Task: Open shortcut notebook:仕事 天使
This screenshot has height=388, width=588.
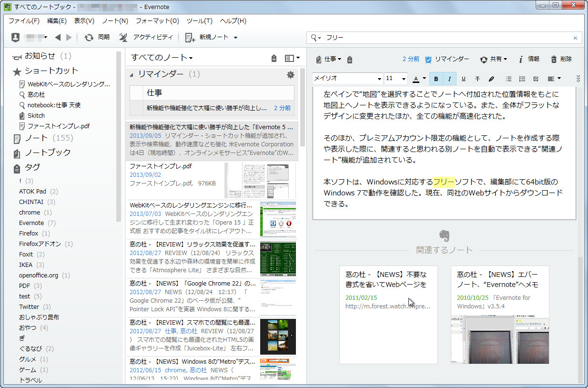Action: tap(50, 105)
